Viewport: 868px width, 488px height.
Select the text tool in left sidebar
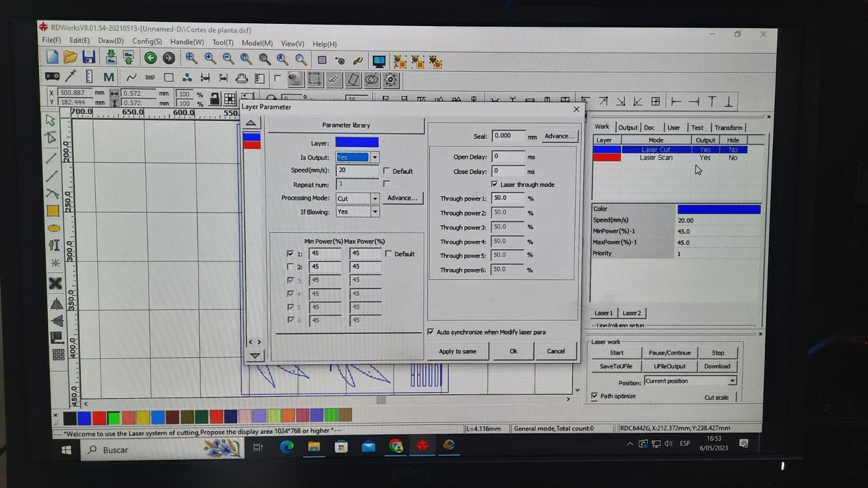coord(54,245)
